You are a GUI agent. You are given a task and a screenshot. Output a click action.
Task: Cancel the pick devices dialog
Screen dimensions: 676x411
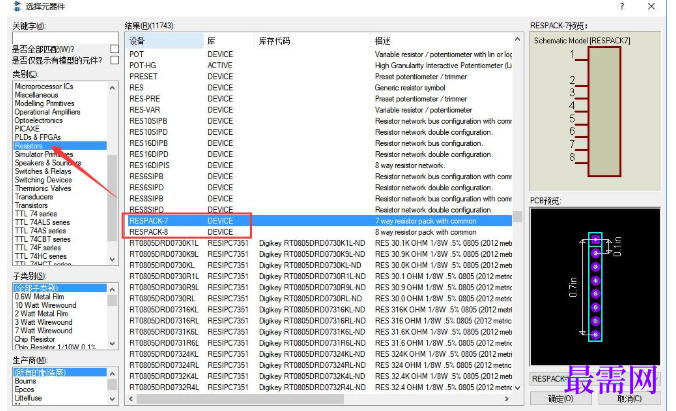click(629, 398)
